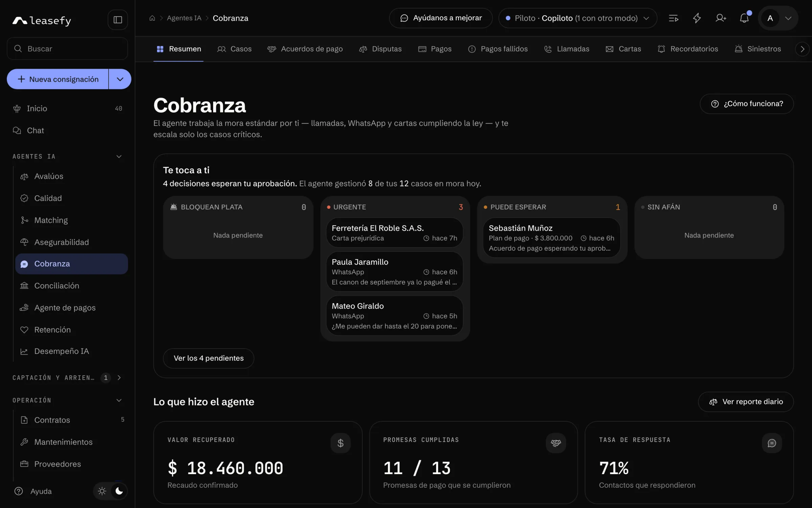Open Avalúos agent in sidebar
Screen dimensions: 812x508
(x=72, y=176)
